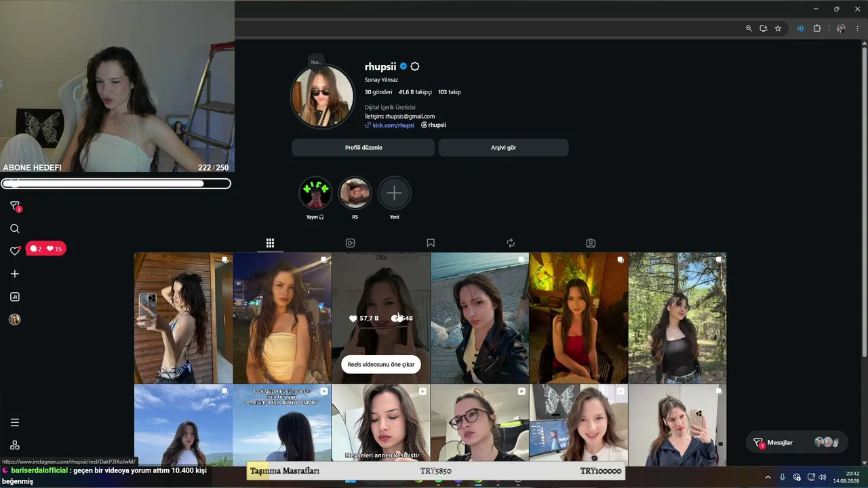Show hidden icons in the system tray
The height and width of the screenshot is (488, 868).
[768, 477]
